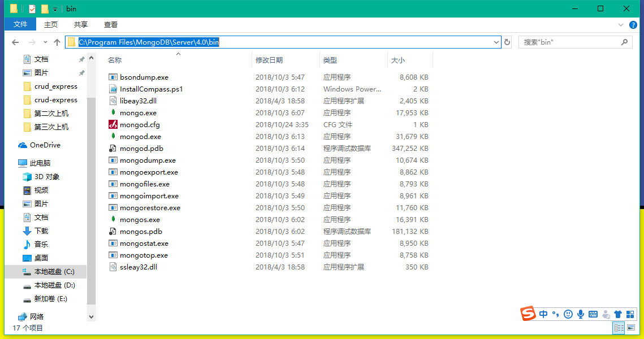Expand the ribbon chevron
644x339 pixels.
click(621, 25)
